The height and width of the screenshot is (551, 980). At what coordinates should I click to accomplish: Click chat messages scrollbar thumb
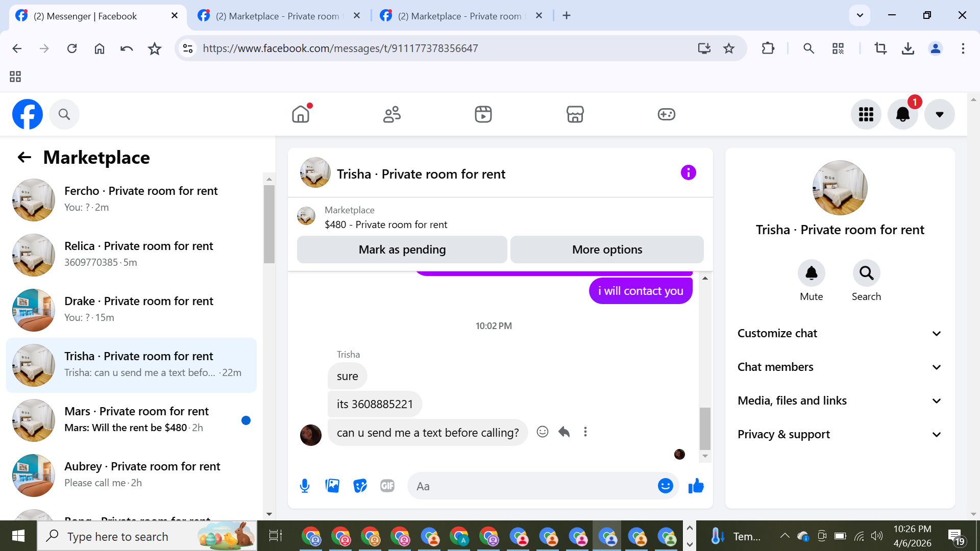coord(705,428)
